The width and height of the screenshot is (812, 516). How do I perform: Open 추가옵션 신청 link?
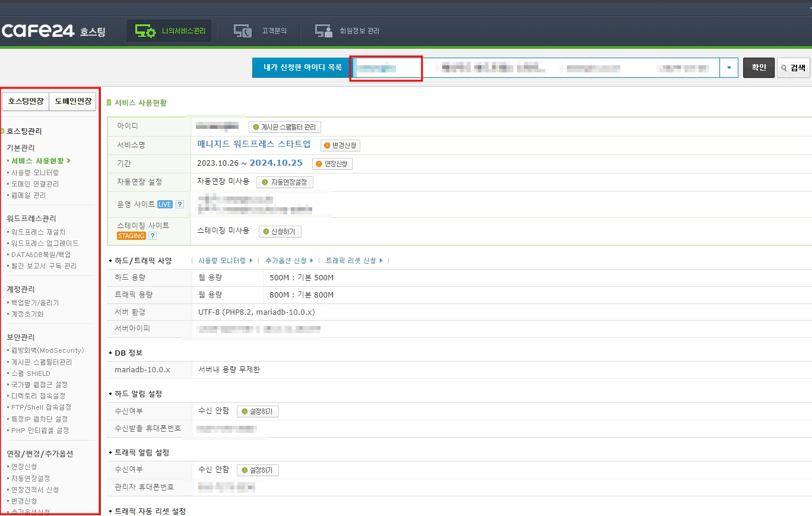coord(289,261)
